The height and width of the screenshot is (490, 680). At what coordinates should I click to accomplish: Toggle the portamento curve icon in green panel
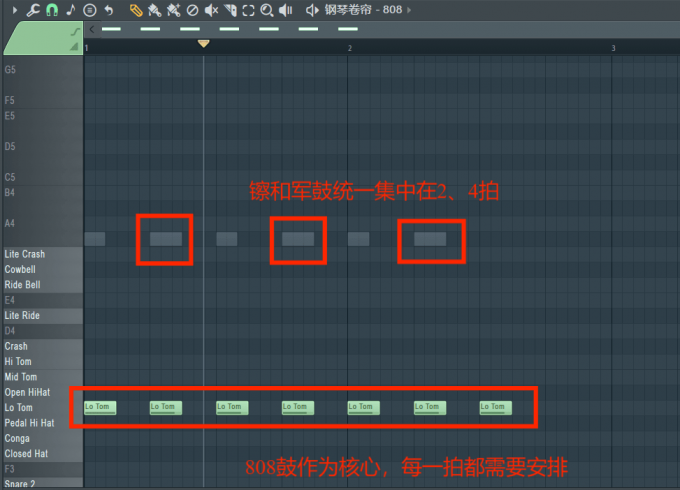click(75, 31)
